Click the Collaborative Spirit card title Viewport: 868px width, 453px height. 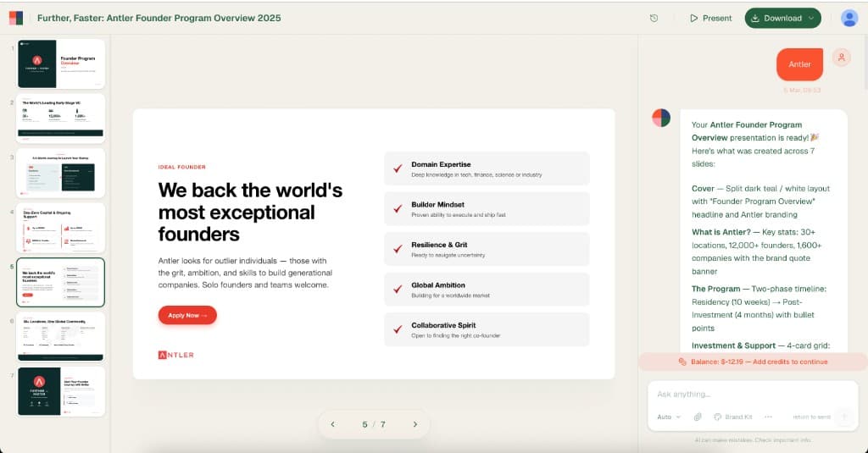point(443,325)
